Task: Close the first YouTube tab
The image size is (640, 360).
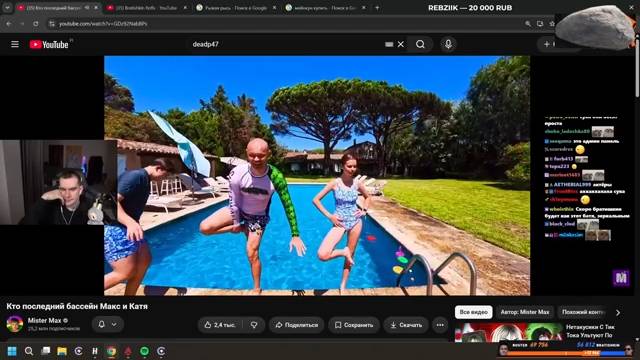Action: click(96, 8)
